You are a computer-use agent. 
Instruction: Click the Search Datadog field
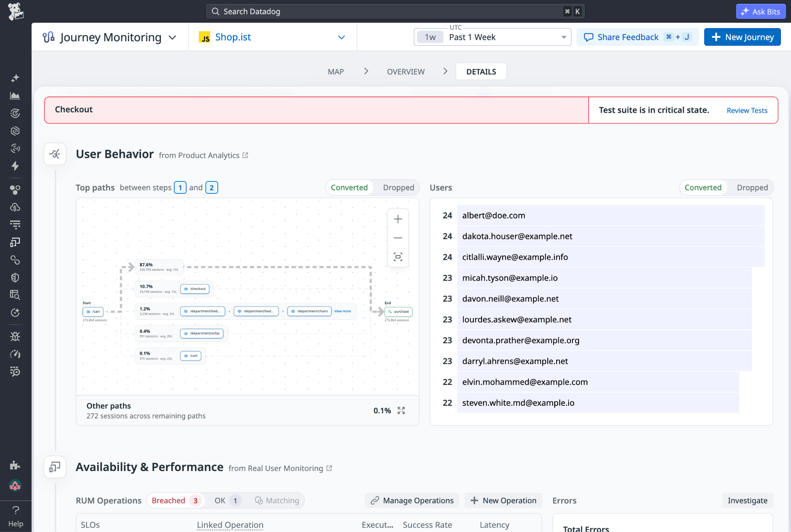(395, 12)
